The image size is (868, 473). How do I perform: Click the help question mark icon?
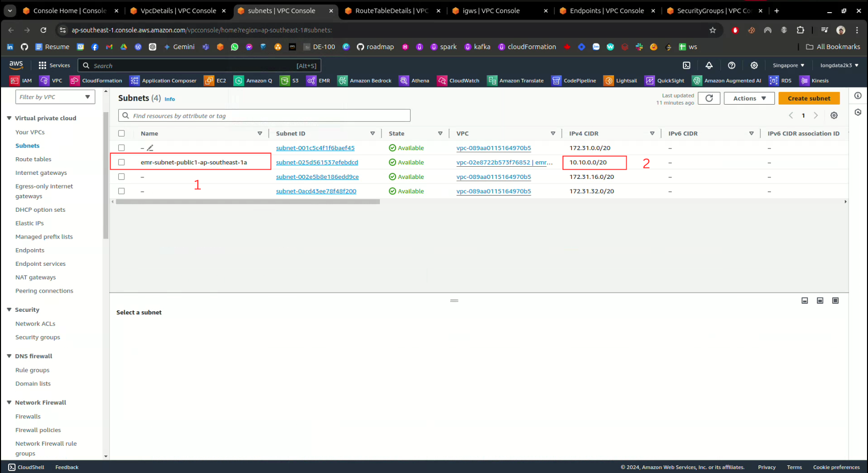point(731,65)
